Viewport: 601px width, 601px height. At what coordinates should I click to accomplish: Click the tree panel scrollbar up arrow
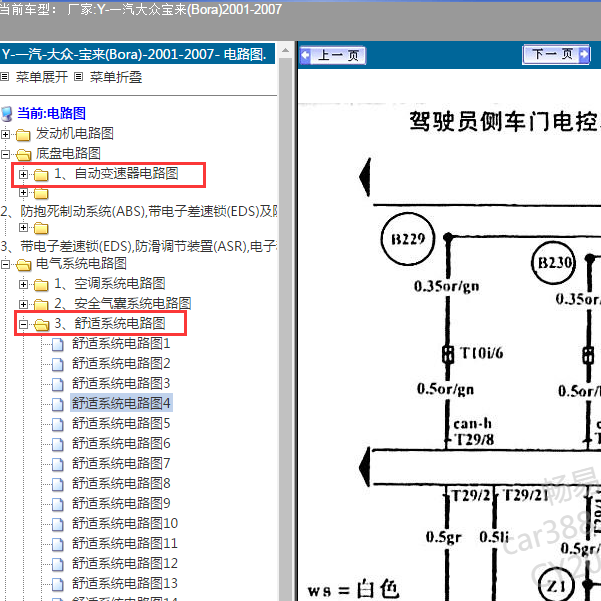[x=286, y=50]
